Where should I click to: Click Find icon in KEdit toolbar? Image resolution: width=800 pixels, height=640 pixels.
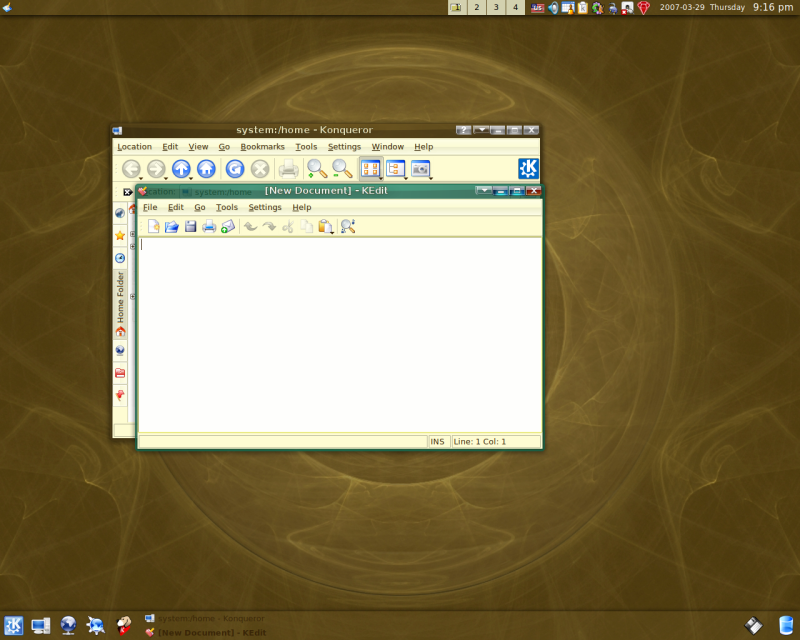[348, 226]
